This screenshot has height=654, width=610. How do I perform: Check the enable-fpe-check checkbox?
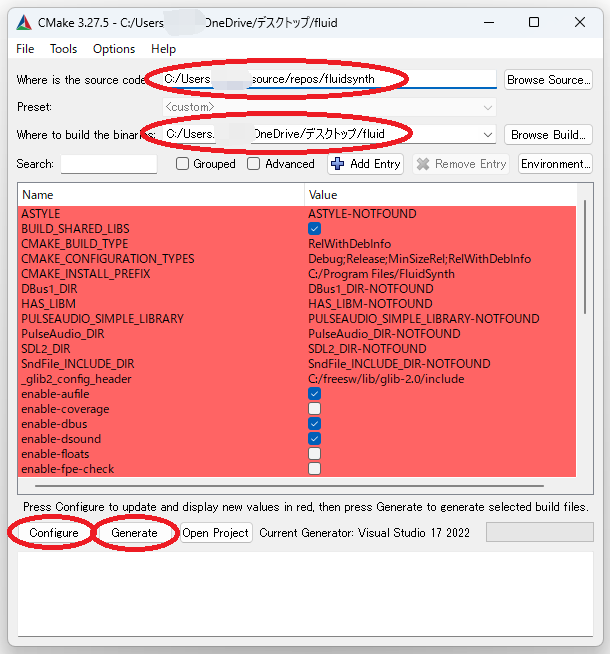coord(314,469)
